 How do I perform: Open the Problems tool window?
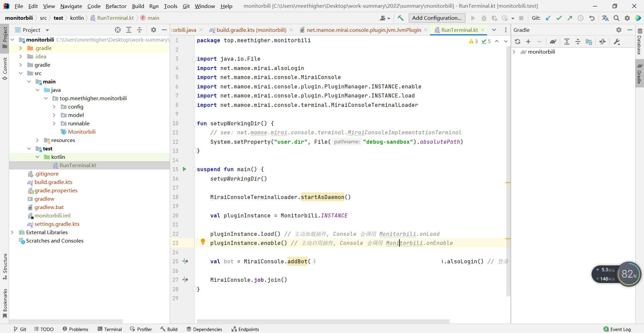75,329
